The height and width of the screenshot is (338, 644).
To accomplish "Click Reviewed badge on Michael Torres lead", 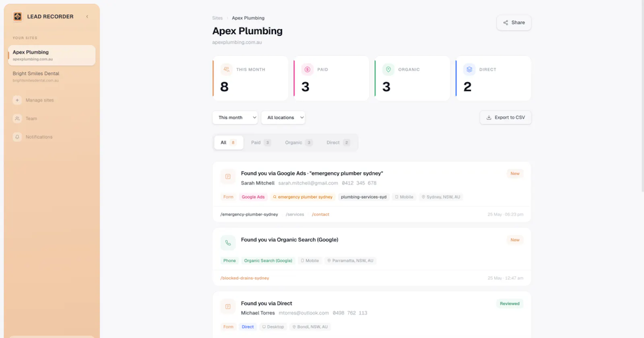I will 510,304.
